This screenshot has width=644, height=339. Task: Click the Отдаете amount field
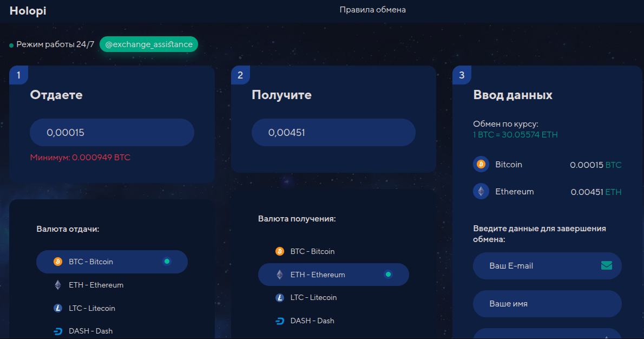111,133
